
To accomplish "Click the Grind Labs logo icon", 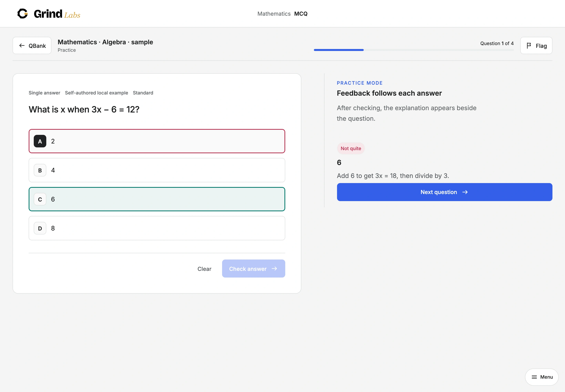I will point(23,14).
